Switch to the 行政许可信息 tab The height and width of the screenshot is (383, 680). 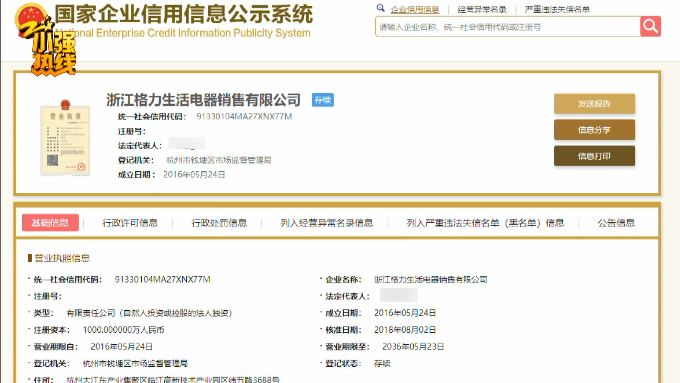pos(130,223)
